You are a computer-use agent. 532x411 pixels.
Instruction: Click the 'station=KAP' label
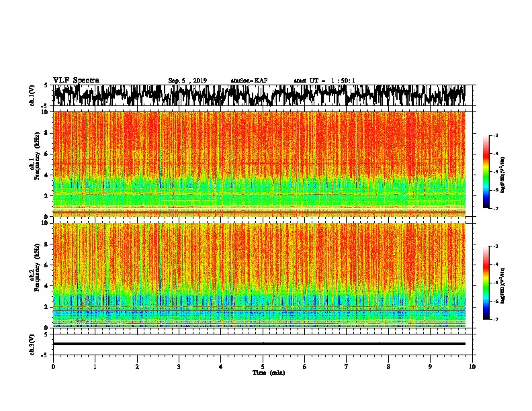point(249,81)
